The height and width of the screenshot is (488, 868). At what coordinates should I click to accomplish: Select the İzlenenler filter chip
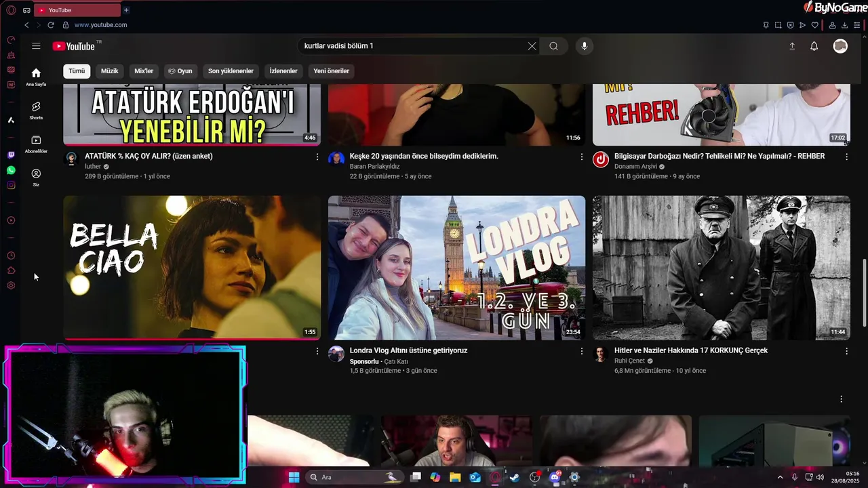click(283, 71)
